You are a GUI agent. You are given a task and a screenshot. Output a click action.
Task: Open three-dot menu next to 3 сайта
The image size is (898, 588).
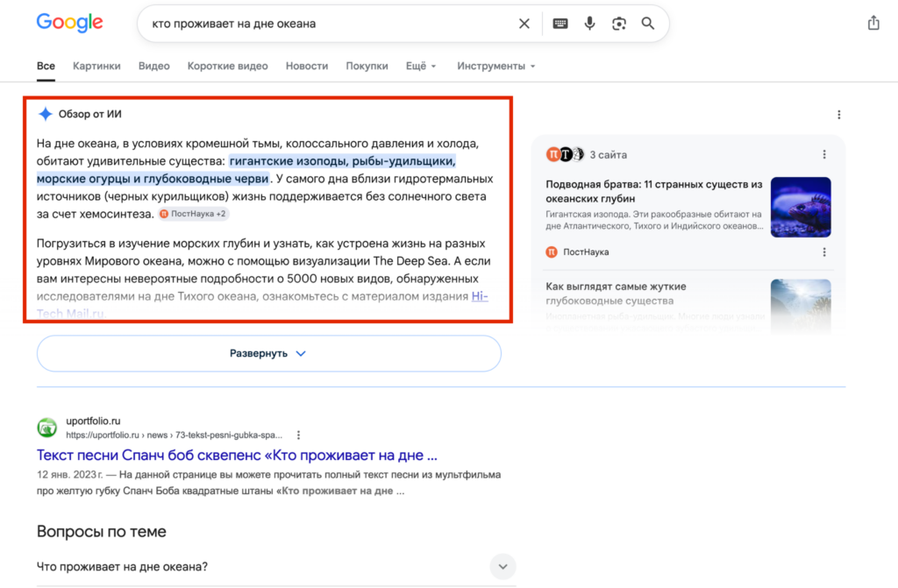(824, 154)
